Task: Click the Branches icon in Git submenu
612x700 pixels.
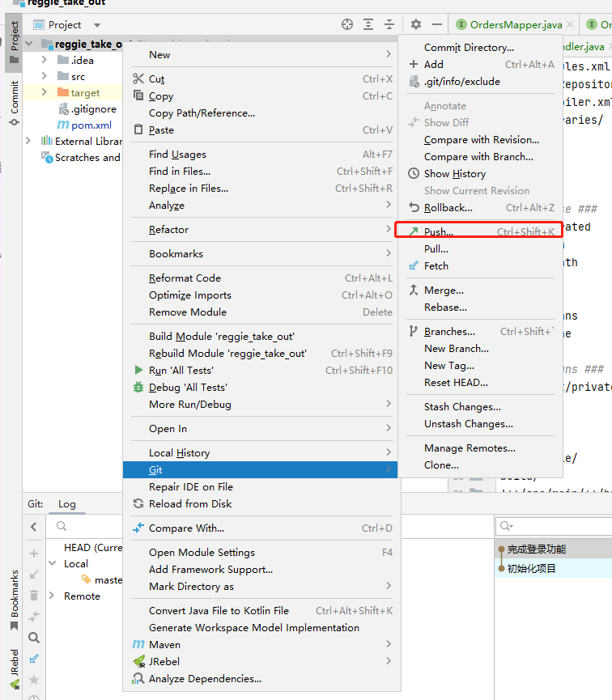Action: 414,331
